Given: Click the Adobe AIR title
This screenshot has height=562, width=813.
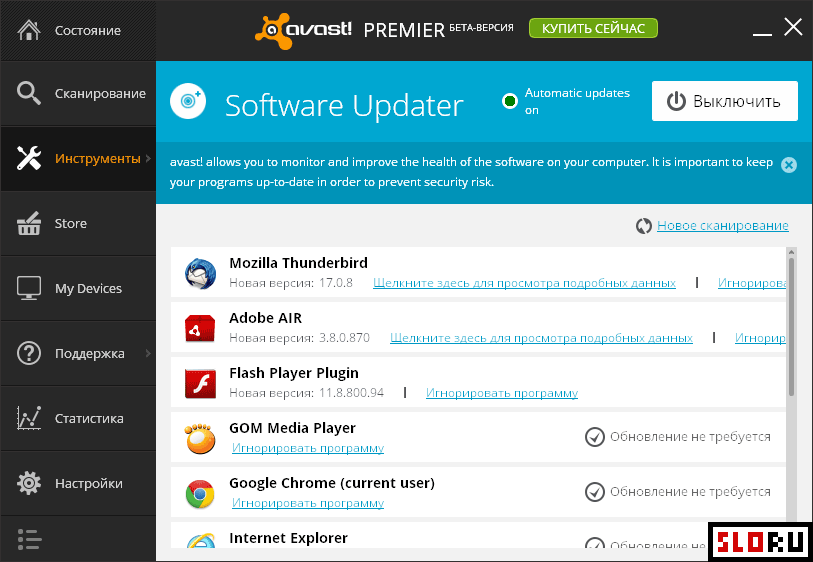Looking at the screenshot, I should pos(265,318).
